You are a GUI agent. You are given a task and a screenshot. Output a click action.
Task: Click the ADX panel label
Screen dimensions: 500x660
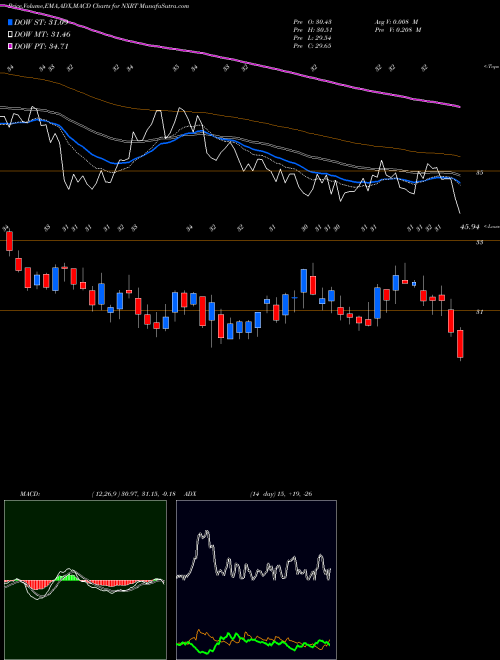pyautogui.click(x=190, y=494)
